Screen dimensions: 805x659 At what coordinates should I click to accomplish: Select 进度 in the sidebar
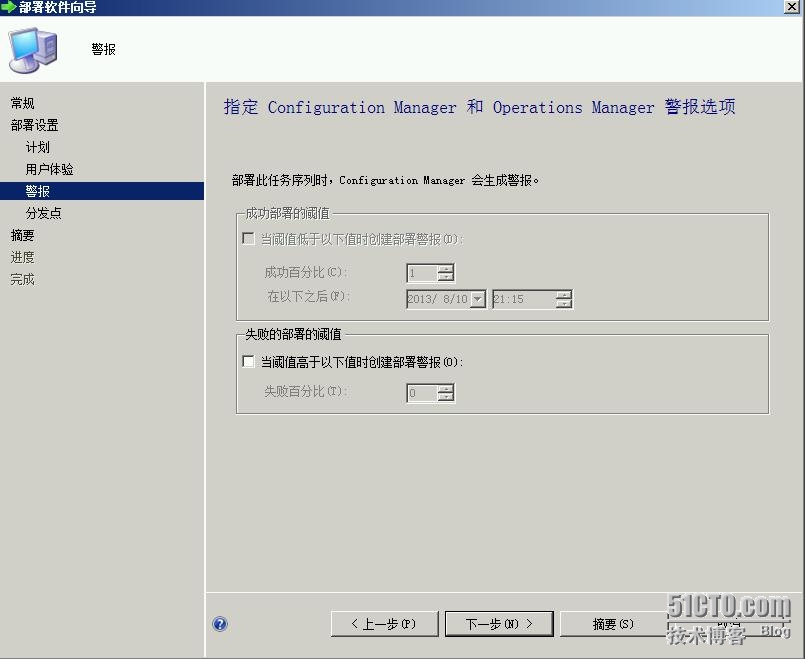point(23,257)
